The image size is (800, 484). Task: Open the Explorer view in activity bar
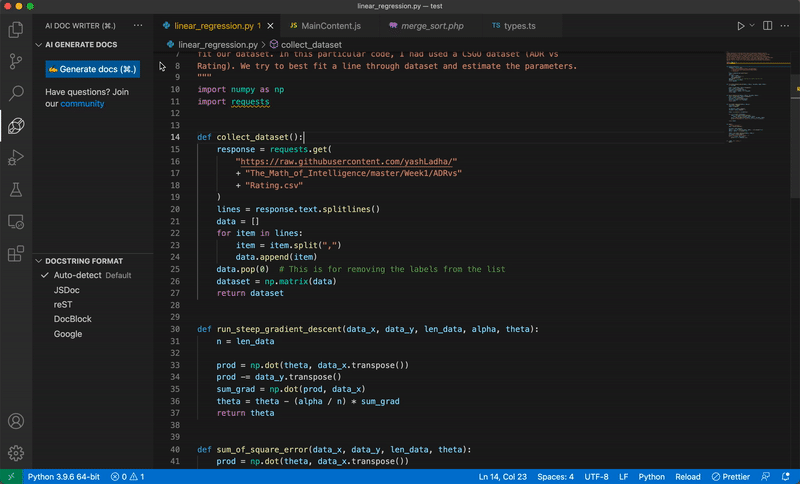(16, 30)
